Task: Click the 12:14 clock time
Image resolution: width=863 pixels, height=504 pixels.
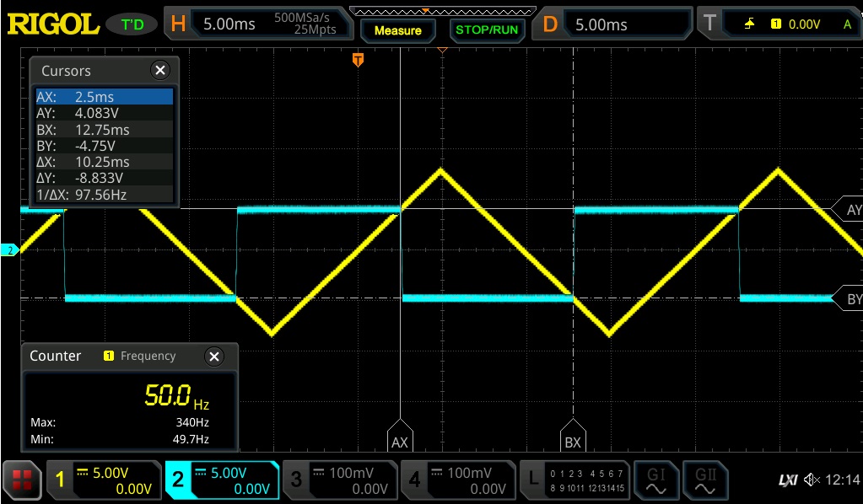Action: [843, 480]
